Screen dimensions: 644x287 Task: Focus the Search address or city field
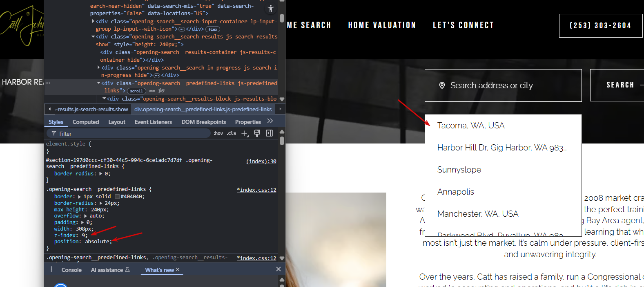[503, 85]
